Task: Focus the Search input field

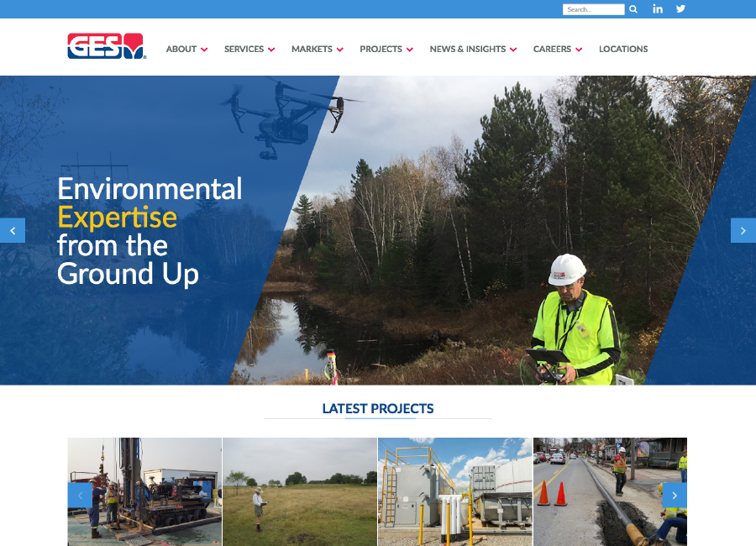Action: click(x=594, y=9)
